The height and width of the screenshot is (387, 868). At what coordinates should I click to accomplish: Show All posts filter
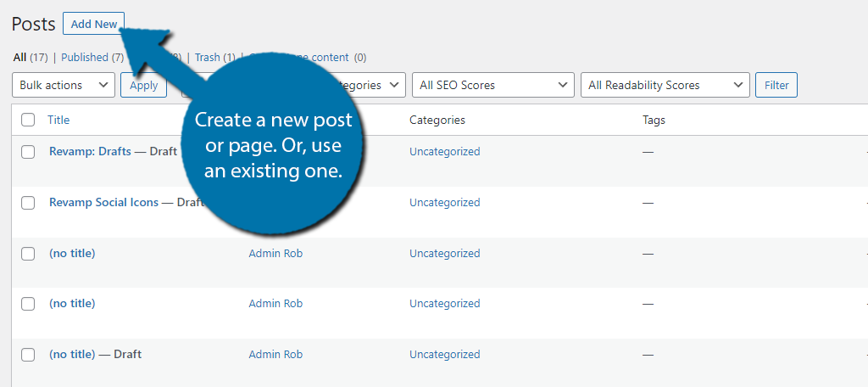[20, 57]
